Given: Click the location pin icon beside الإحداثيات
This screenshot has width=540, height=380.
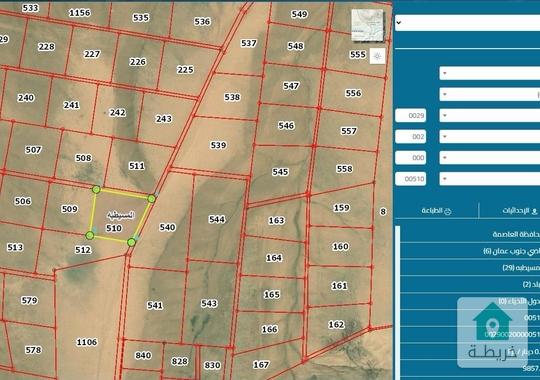Looking at the screenshot, I should pos(534,211).
